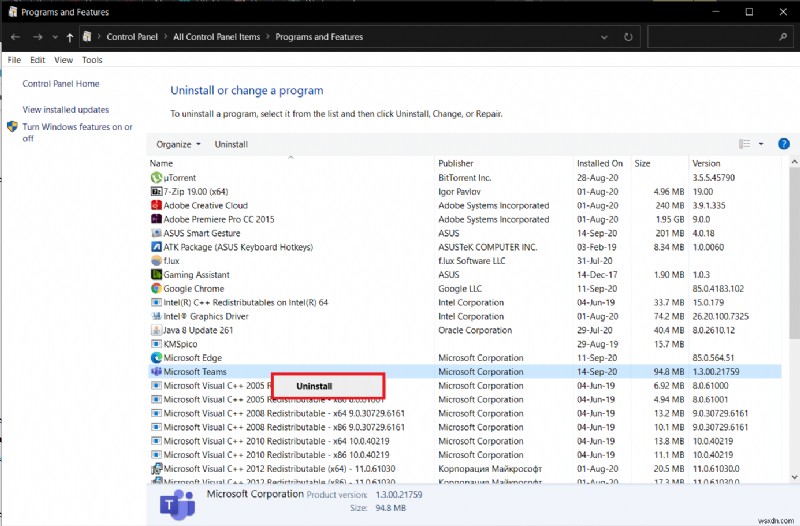Click the Adobe Premiere Pro CC 2015 icon
Viewport: 800px width, 526px height.
click(156, 219)
